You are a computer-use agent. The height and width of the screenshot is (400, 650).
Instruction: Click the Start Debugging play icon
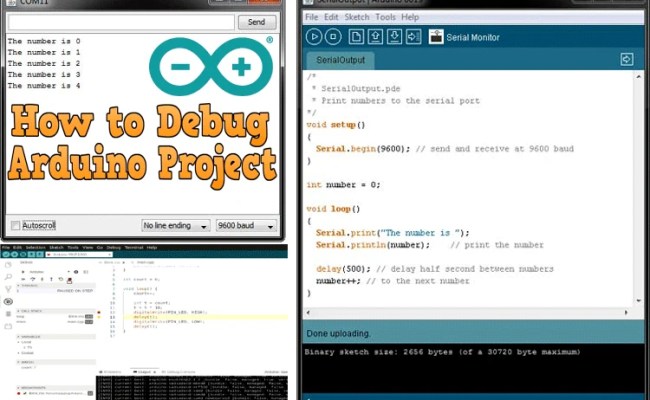(23, 272)
